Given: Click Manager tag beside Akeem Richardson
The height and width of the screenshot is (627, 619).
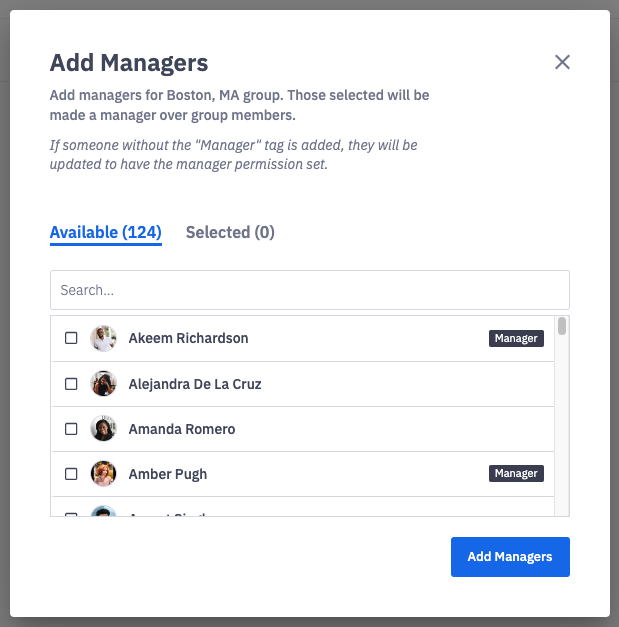Looking at the screenshot, I should click(516, 338).
